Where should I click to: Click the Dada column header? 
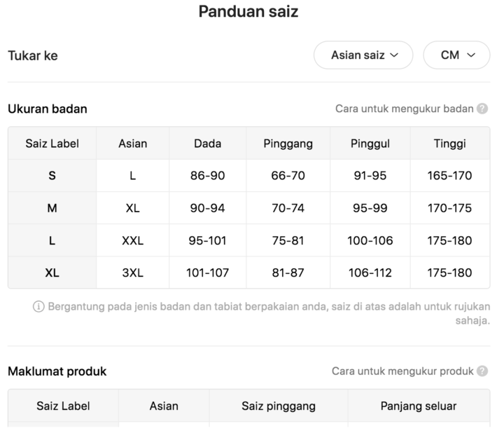coord(208,144)
